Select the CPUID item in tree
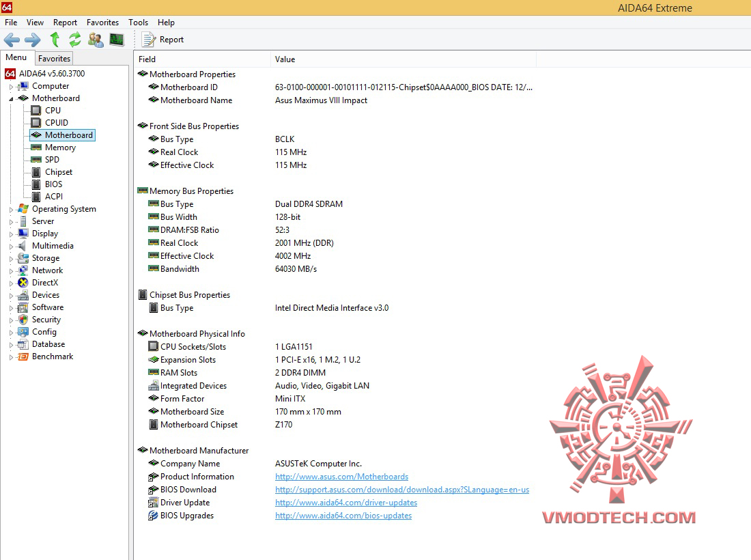Screen dimensions: 751x560 click(x=57, y=123)
